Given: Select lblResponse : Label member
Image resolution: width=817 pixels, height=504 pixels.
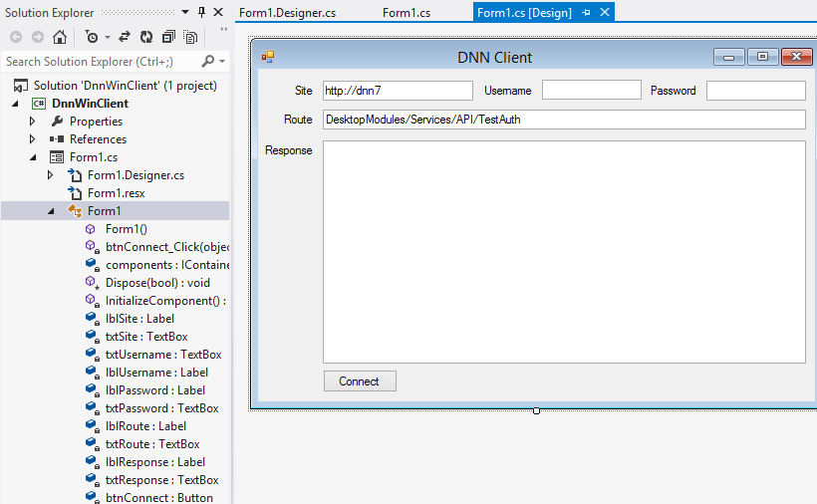Looking at the screenshot, I should pos(155,462).
